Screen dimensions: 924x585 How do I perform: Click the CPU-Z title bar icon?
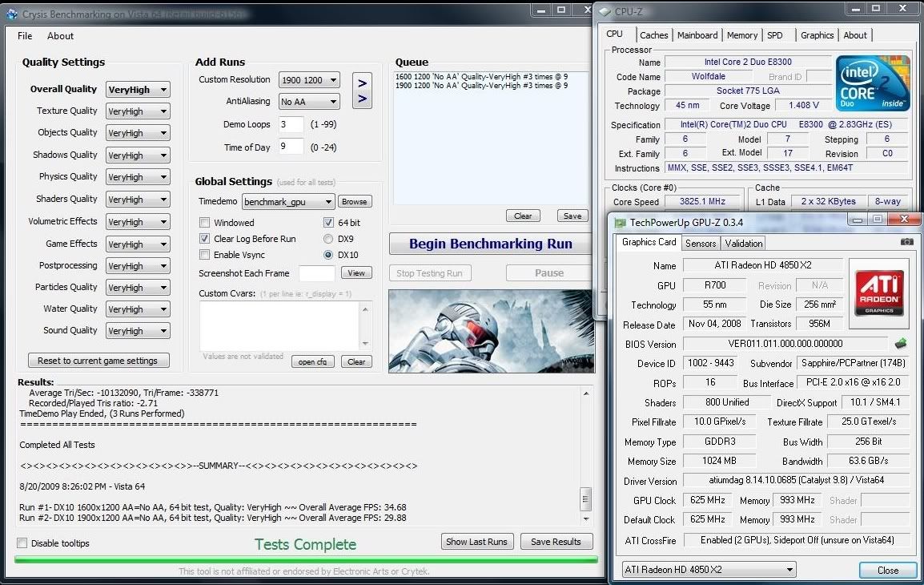click(x=605, y=10)
